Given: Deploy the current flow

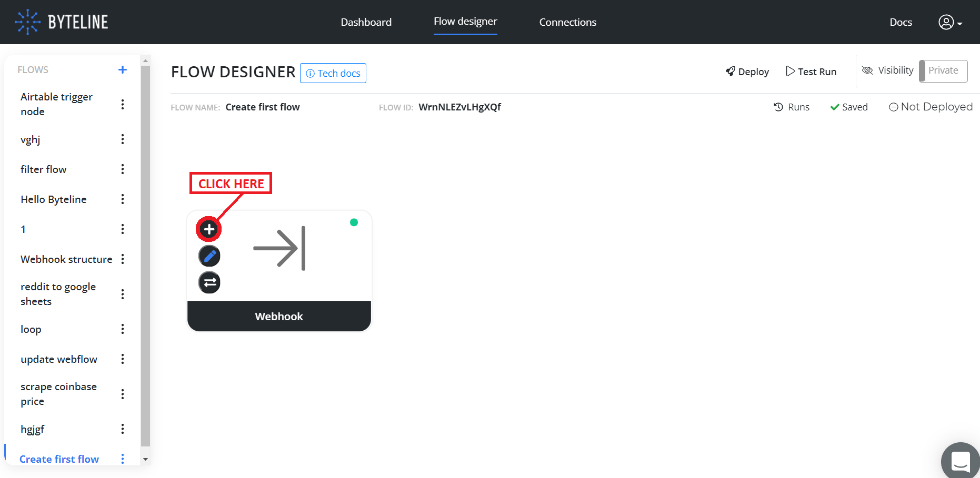Looking at the screenshot, I should [x=747, y=72].
